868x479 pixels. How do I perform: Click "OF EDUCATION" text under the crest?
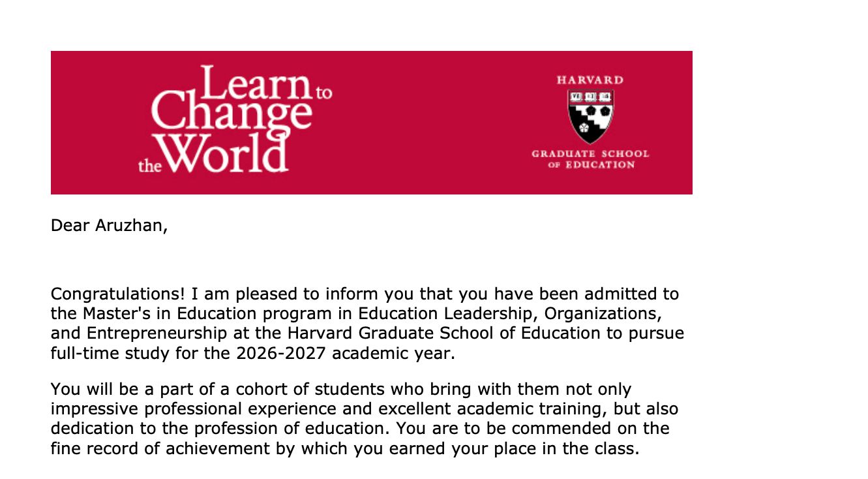591,165
